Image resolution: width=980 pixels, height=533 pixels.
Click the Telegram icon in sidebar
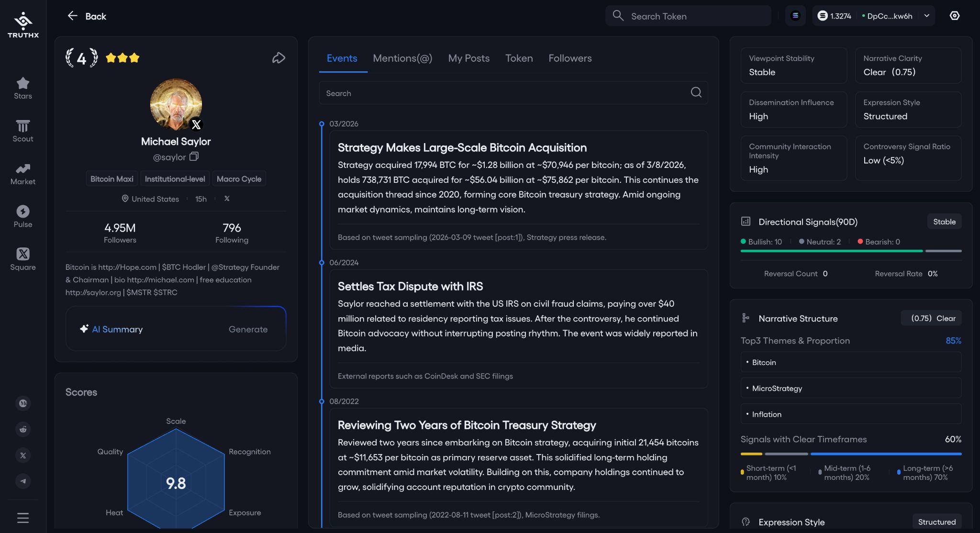point(23,481)
